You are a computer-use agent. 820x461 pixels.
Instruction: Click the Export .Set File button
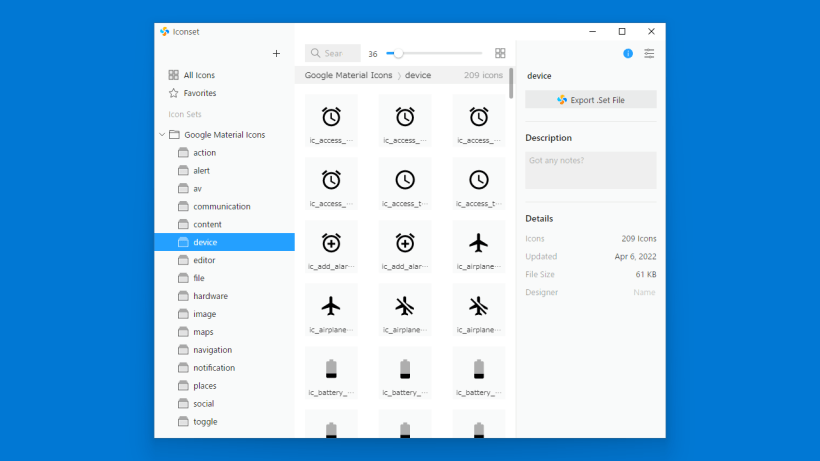point(590,99)
